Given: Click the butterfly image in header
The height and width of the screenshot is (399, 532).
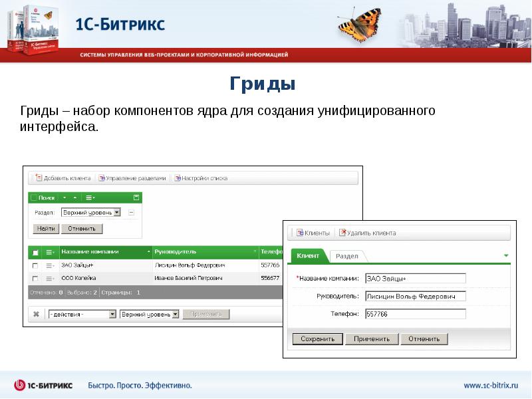Looking at the screenshot, I should coord(360,25).
